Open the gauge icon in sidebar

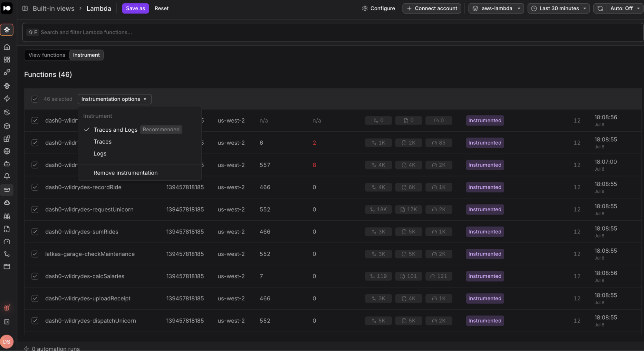tap(7, 242)
